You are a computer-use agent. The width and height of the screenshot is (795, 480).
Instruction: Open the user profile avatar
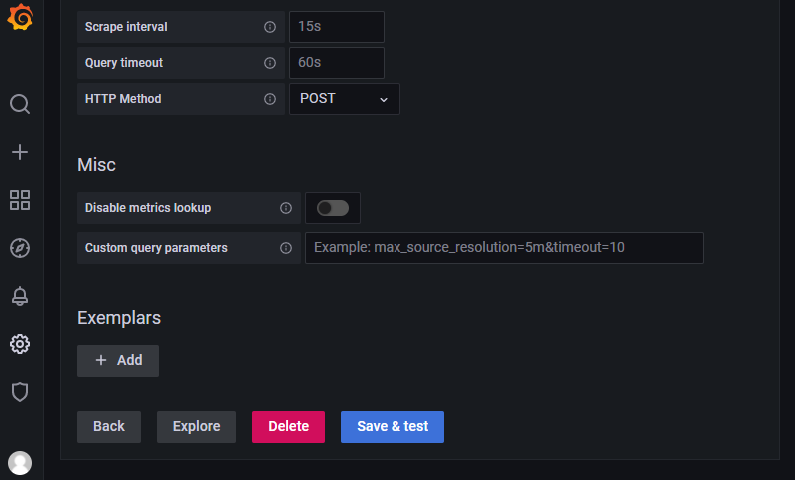pyautogui.click(x=20, y=462)
